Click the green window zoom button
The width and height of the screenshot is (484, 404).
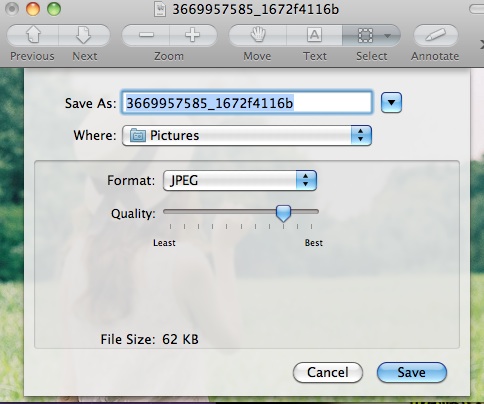coord(54,9)
